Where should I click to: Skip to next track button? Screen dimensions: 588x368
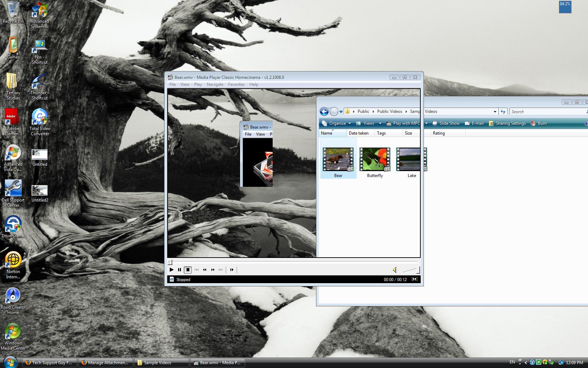click(x=221, y=270)
